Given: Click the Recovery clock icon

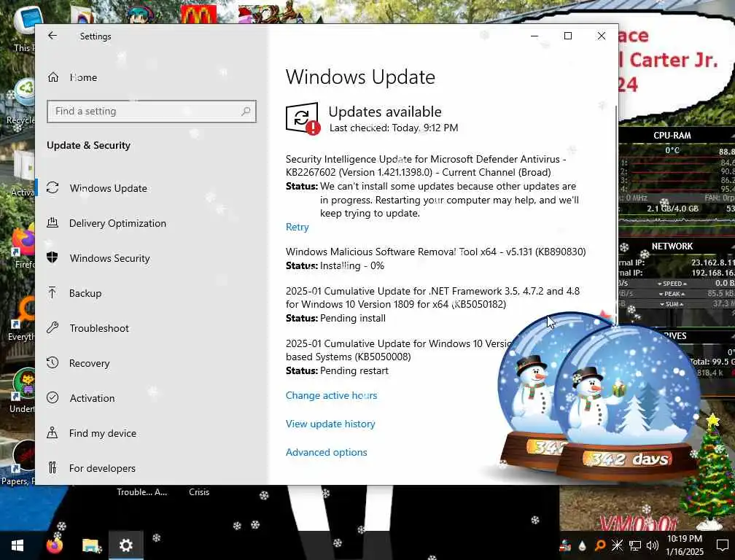Looking at the screenshot, I should [x=52, y=362].
